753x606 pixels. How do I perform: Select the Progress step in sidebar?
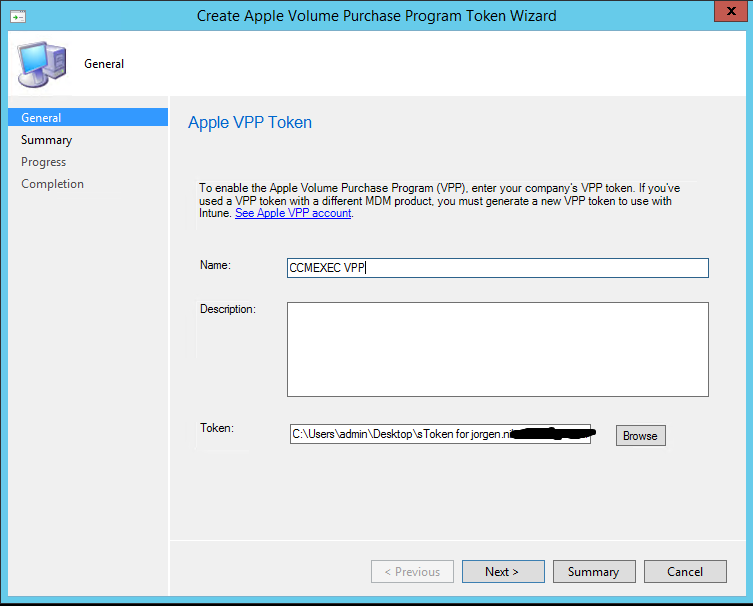[x=43, y=162]
